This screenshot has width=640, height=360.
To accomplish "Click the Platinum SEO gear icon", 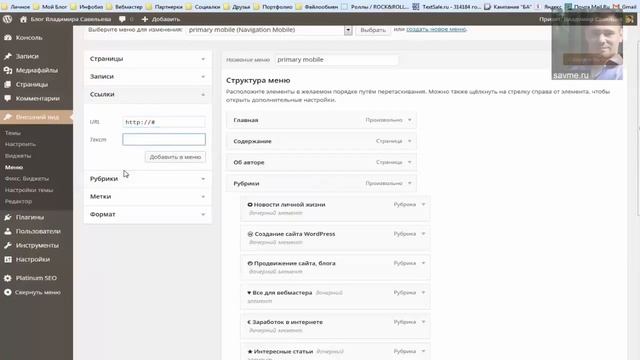I will pyautogui.click(x=8, y=278).
